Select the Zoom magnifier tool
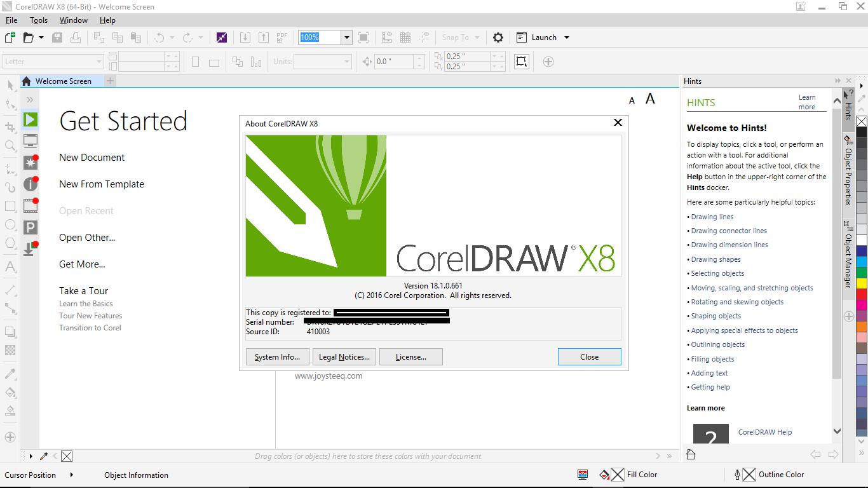868x488 pixels. coord(10,146)
